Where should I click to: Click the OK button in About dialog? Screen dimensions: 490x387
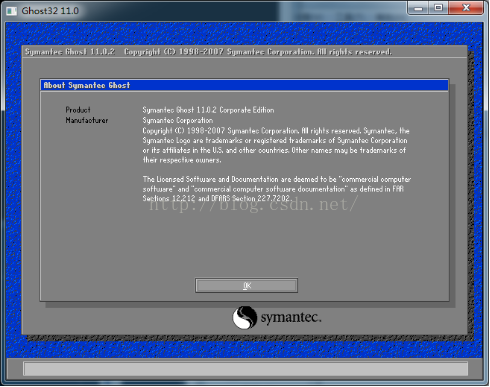pos(246,286)
